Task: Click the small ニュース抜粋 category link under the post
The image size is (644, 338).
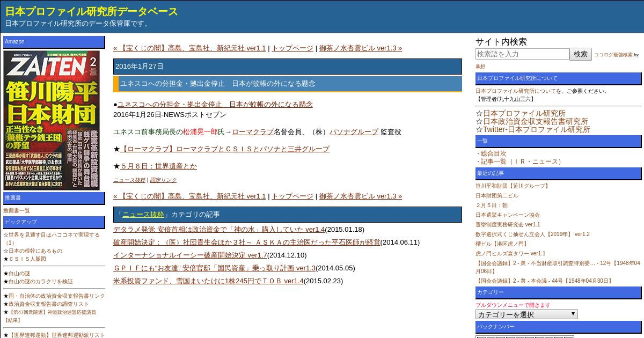Action: pyautogui.click(x=129, y=180)
